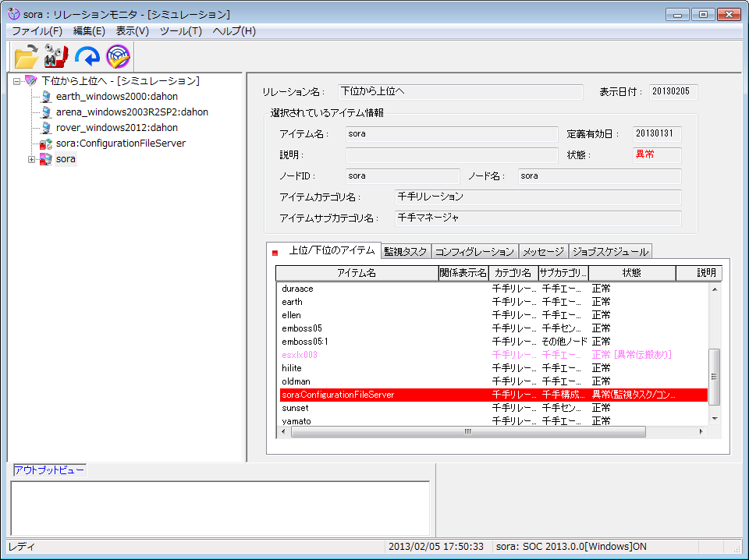Click the down arrow of the list scrollbar

(715, 419)
